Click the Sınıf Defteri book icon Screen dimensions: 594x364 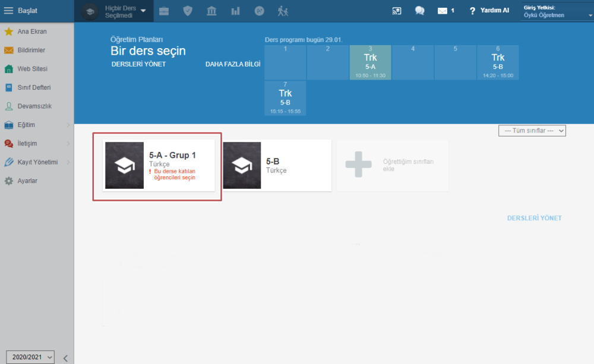9,87
